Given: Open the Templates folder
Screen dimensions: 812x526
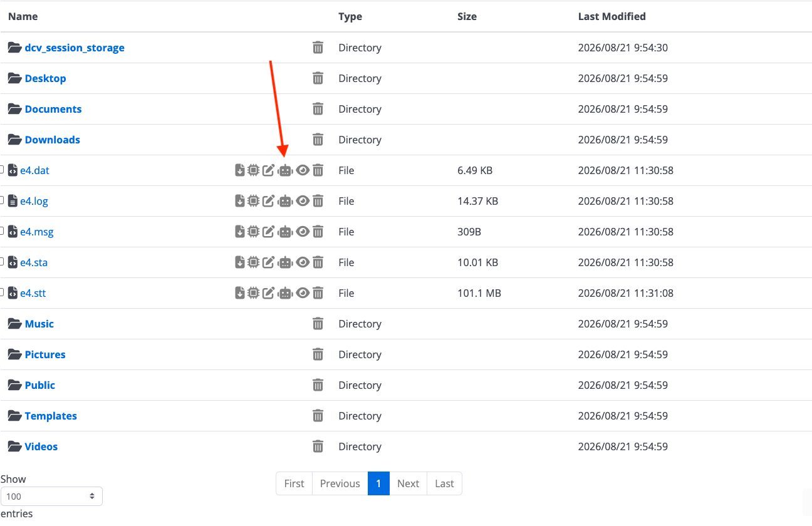Looking at the screenshot, I should pos(51,416).
